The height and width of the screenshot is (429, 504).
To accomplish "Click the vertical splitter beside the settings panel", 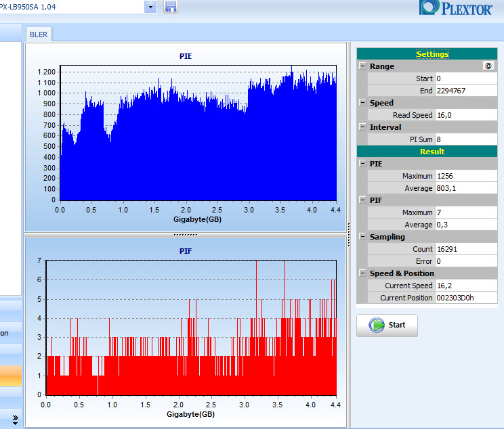I will pyautogui.click(x=349, y=235).
